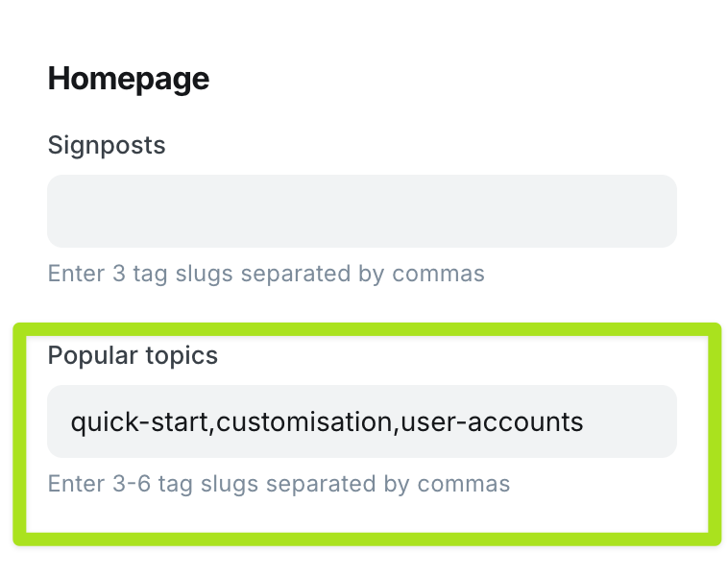
Task: Click the Popular topics label
Action: click(133, 355)
